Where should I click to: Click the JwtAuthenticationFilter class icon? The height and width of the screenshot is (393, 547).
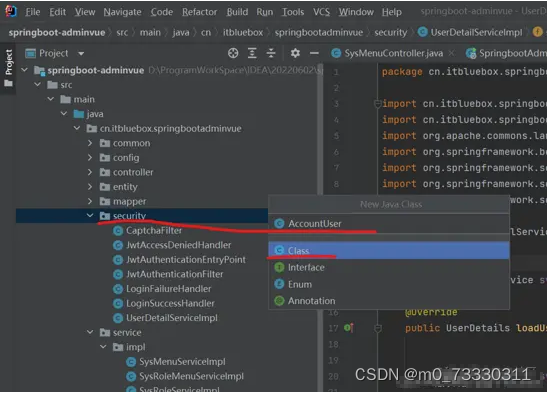[118, 274]
